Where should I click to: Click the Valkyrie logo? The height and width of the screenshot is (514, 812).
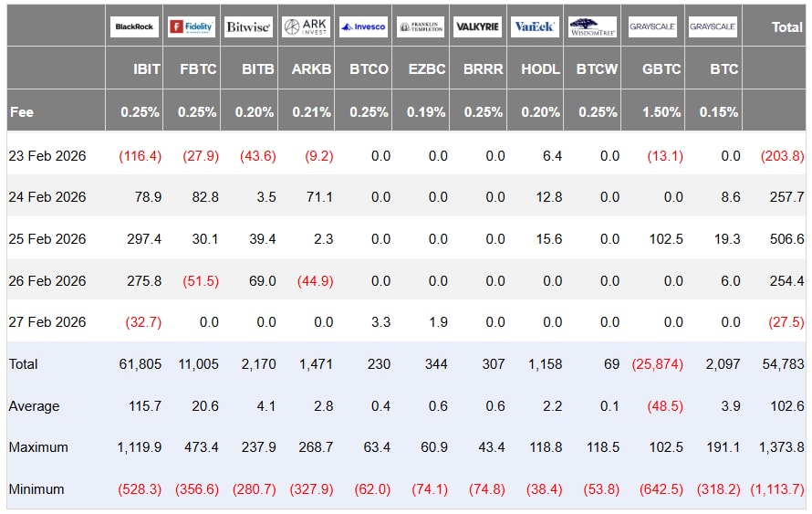coord(477,27)
